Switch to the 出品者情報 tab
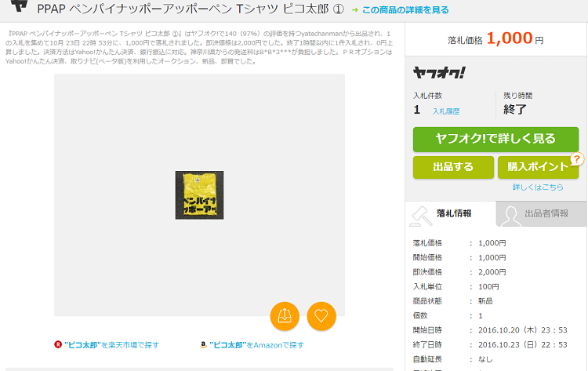The width and height of the screenshot is (588, 371). [x=542, y=214]
